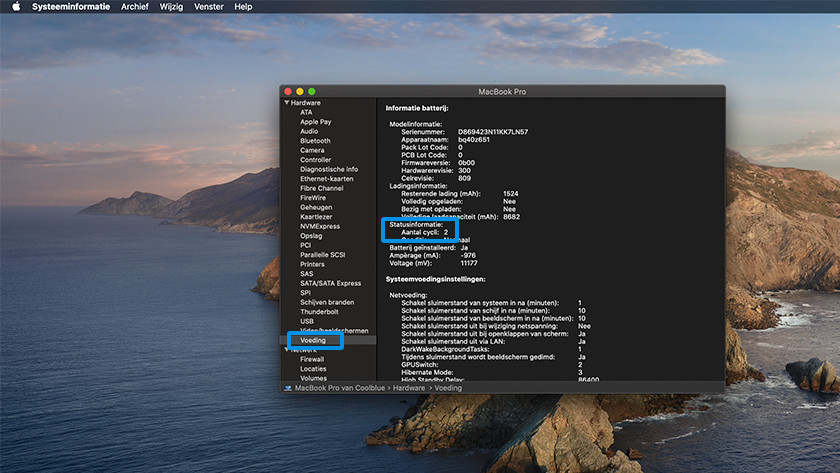Select Geheugen in the hardware list

pos(317,207)
